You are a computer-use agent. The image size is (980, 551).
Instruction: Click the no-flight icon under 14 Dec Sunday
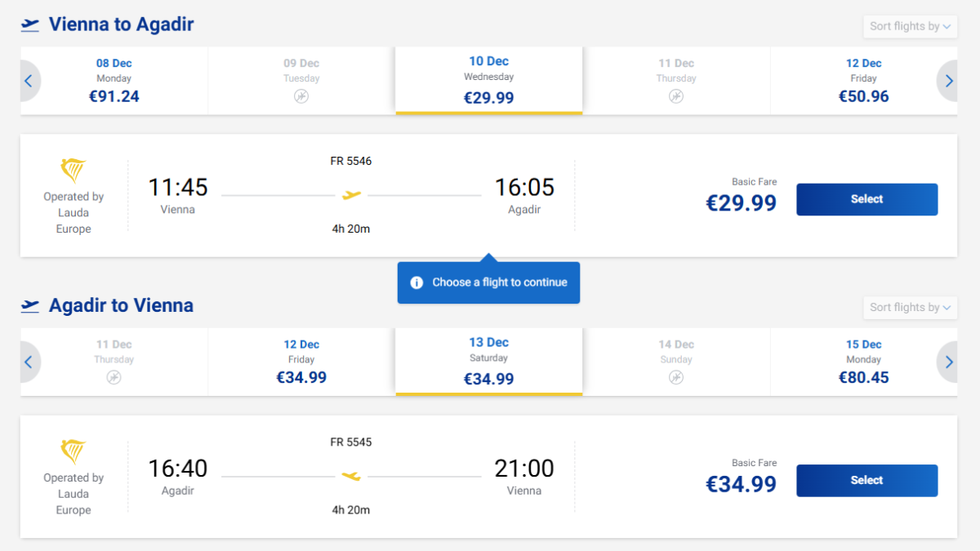point(676,377)
